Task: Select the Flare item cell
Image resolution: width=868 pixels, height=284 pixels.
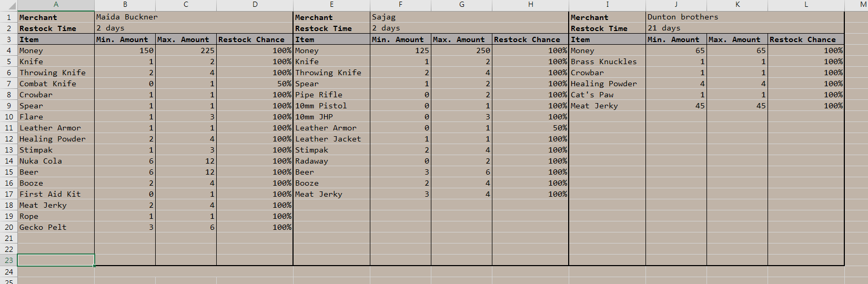Action: pyautogui.click(x=56, y=117)
